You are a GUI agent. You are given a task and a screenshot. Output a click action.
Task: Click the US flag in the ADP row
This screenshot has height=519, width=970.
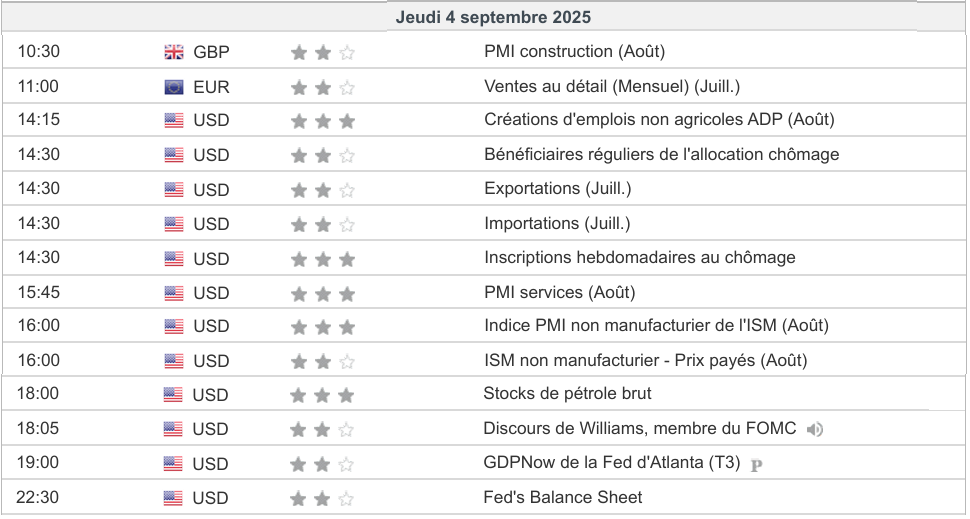(174, 121)
